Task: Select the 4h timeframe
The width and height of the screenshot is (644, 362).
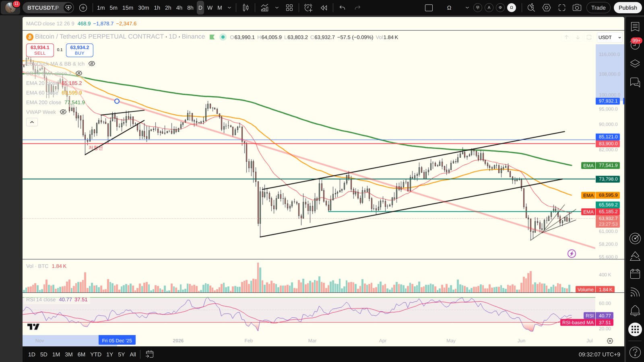Action: tap(179, 8)
